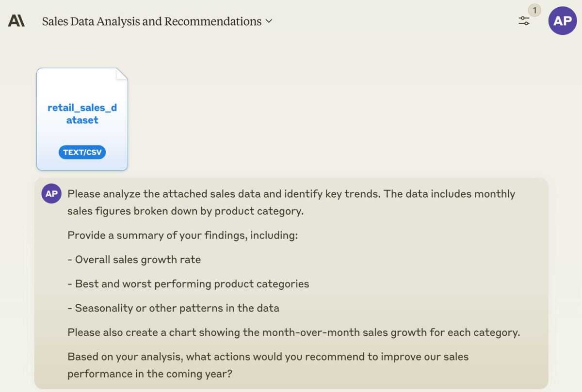Select the retail_sales_dataset file icon
This screenshot has width=582, height=392.
pos(82,119)
